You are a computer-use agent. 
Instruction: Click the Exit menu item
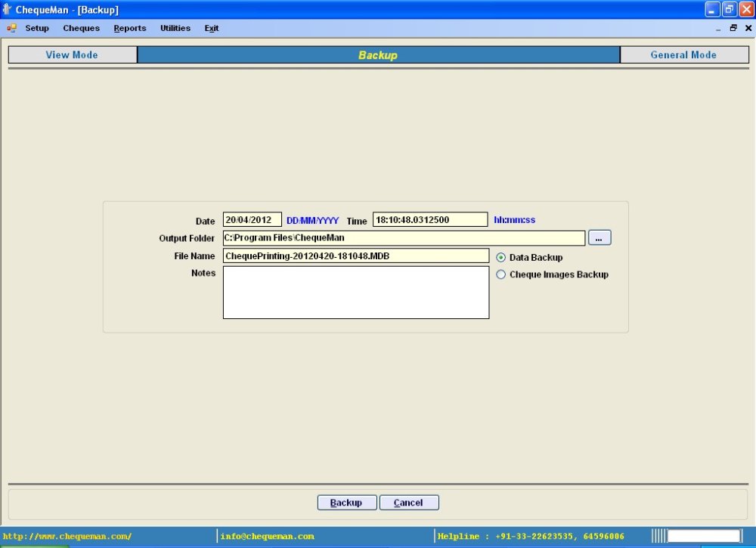[x=211, y=29]
